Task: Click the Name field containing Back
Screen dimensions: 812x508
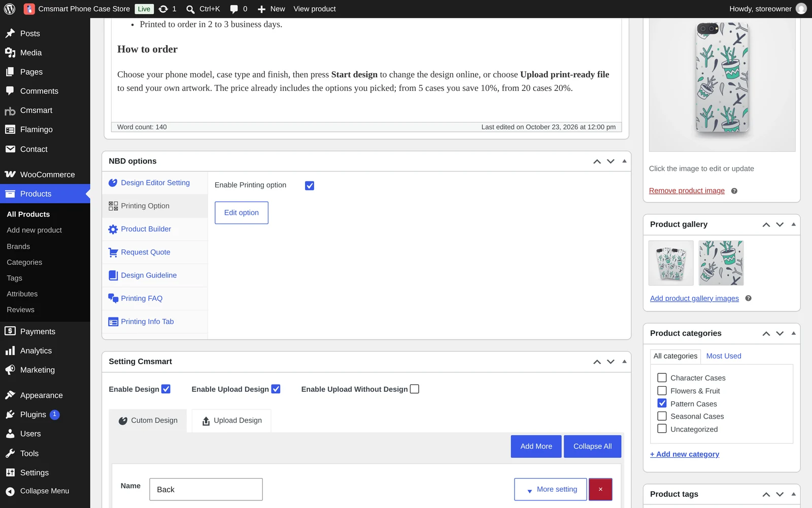Action: [x=206, y=490]
